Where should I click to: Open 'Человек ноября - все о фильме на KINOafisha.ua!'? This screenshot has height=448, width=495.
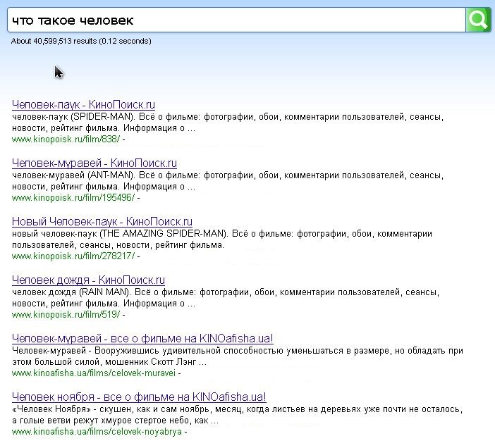click(139, 397)
